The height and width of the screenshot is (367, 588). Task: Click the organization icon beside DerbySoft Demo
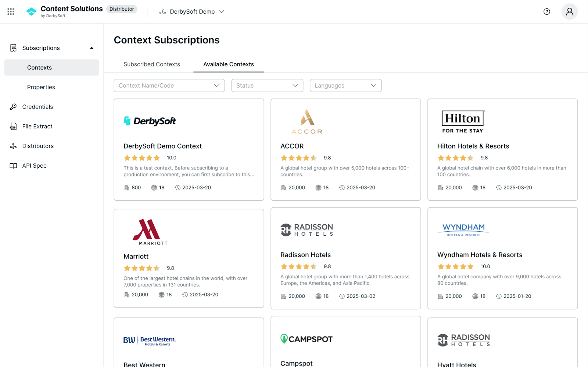click(x=162, y=12)
